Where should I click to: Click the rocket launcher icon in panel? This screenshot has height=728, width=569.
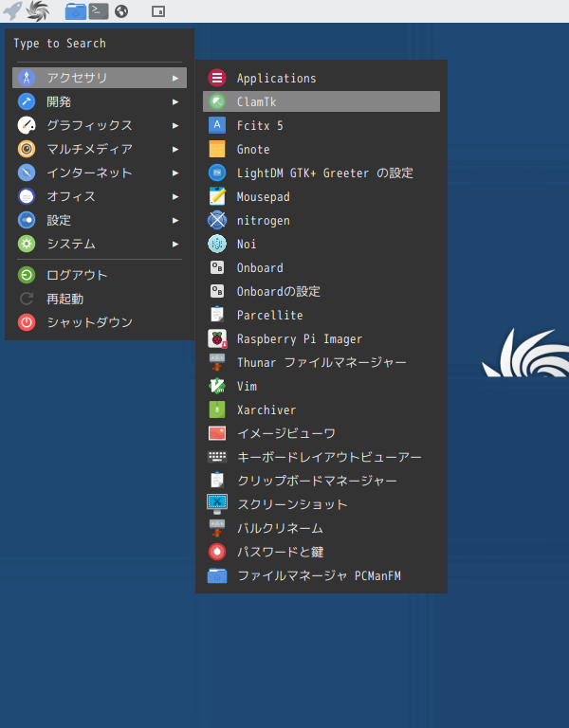12,11
